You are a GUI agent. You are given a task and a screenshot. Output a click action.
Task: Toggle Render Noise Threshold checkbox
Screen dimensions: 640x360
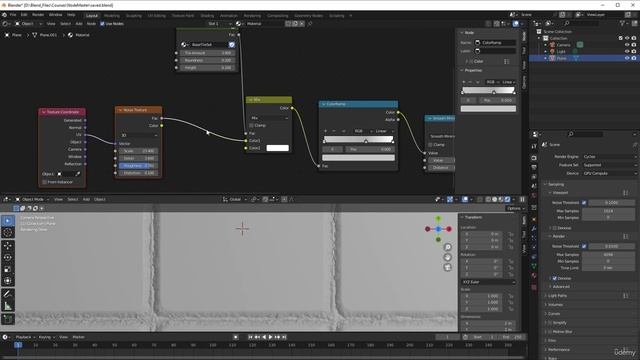coord(584,246)
